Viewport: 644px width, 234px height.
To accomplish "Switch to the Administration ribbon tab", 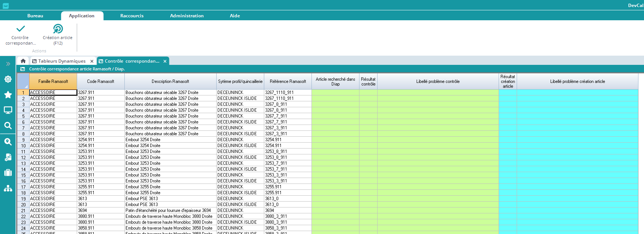I will (x=187, y=16).
